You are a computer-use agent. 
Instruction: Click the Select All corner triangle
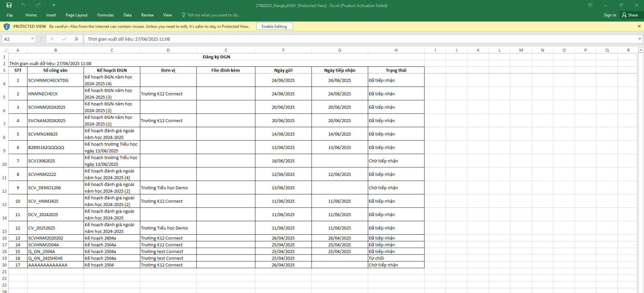(x=5, y=50)
